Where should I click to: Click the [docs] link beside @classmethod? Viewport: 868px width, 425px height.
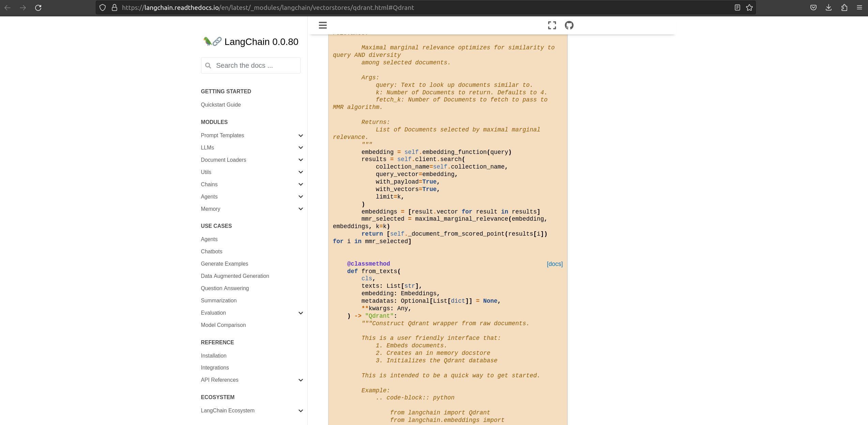coord(555,264)
